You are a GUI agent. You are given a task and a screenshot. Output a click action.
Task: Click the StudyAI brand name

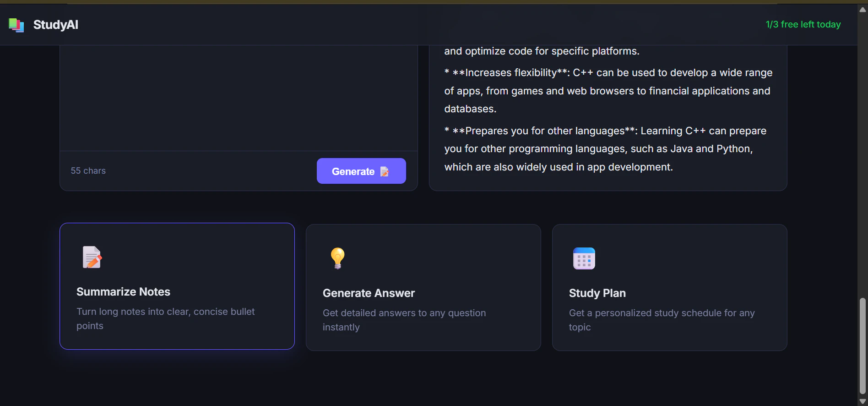coord(55,25)
